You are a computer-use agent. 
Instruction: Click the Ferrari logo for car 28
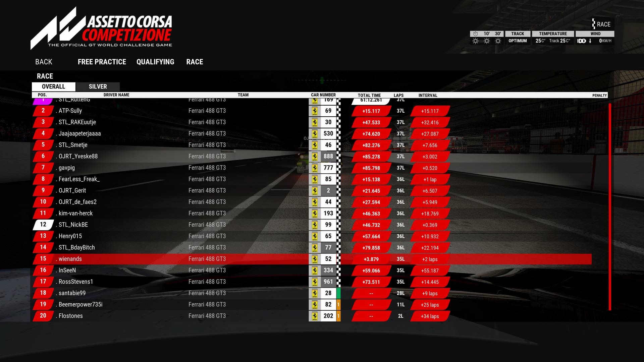315,293
